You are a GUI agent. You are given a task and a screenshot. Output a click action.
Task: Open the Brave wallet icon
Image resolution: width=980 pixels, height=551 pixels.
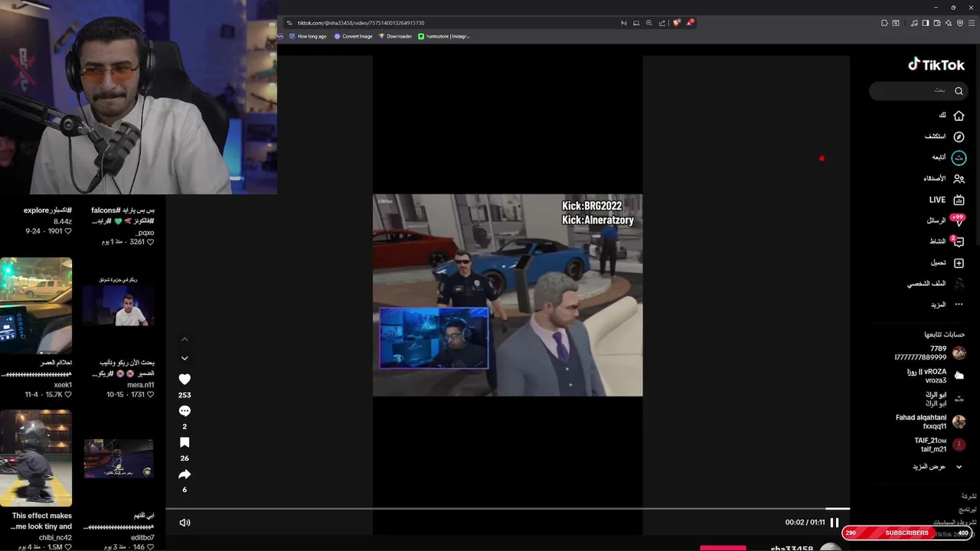(937, 23)
